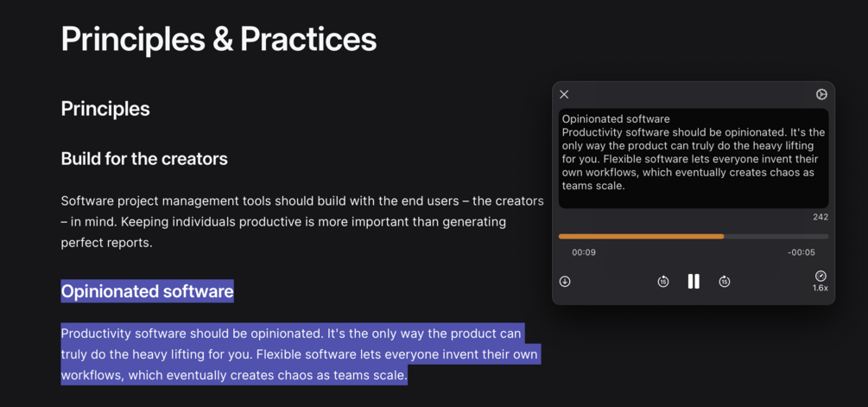This screenshot has height=407, width=868.
Task: Close the text-to-speech player panel
Action: pyautogui.click(x=564, y=94)
